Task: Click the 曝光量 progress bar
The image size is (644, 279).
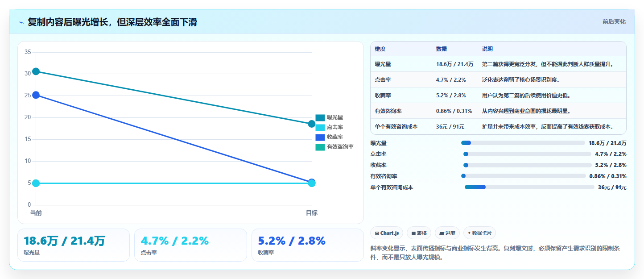Action: click(523, 143)
